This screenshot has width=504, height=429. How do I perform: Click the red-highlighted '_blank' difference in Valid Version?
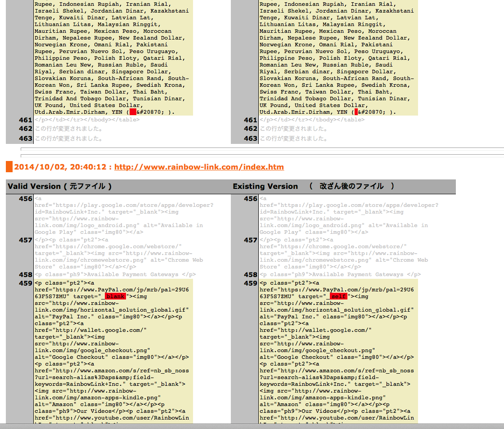(x=115, y=296)
